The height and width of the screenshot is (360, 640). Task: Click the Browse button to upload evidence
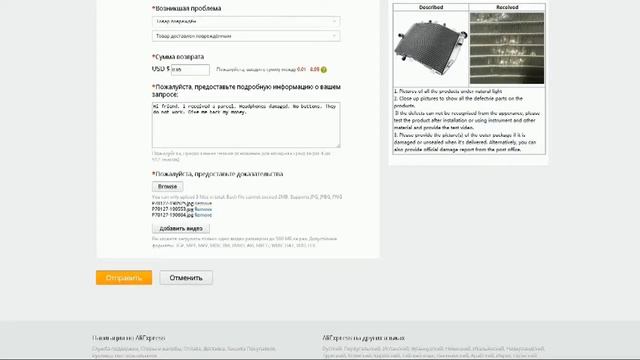[168, 187]
